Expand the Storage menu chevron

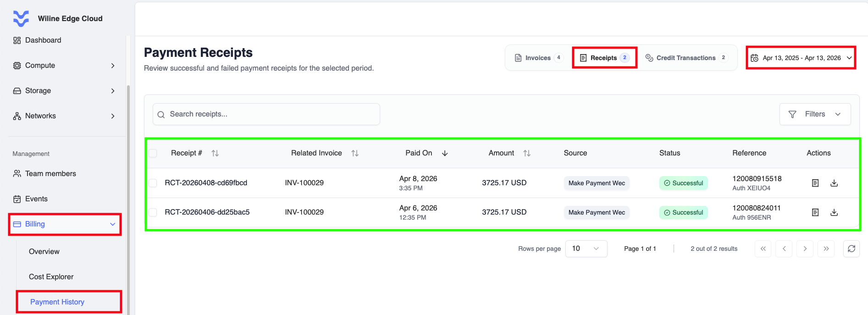point(113,91)
